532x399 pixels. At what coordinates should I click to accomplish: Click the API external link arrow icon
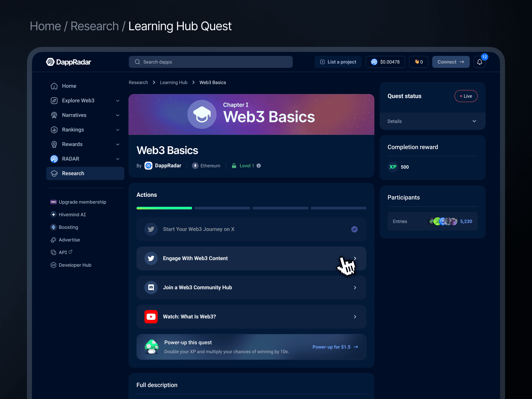tap(70, 252)
